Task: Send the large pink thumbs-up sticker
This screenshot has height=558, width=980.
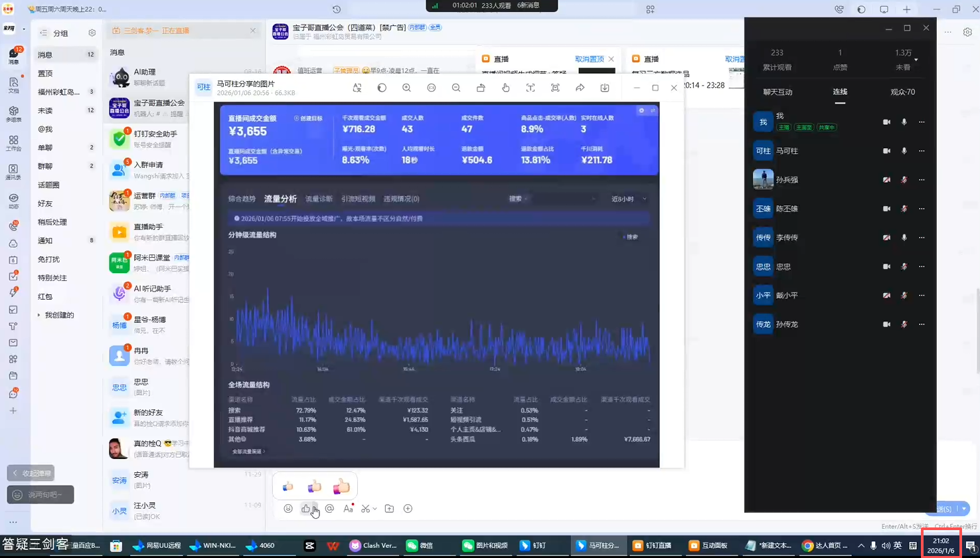Action: pyautogui.click(x=341, y=486)
